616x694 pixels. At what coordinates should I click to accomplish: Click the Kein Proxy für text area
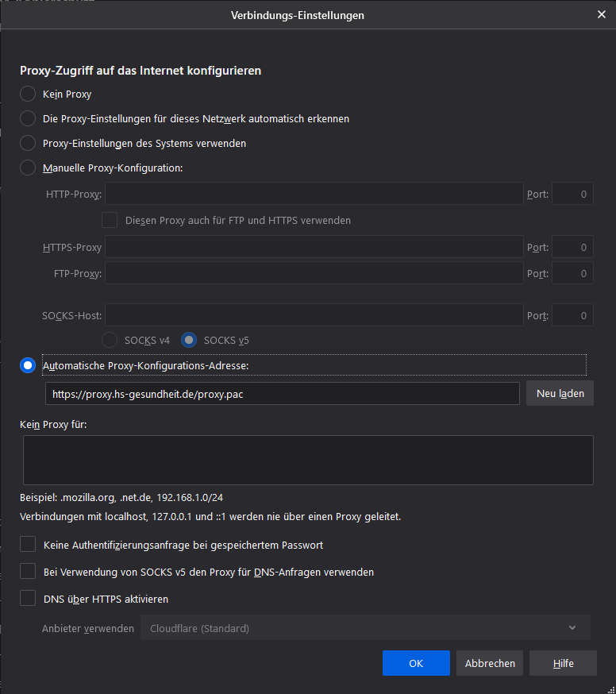(308, 460)
